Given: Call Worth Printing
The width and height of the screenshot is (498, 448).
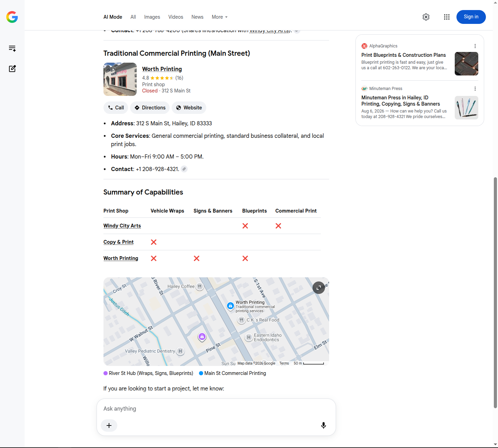Looking at the screenshot, I should 116,108.
